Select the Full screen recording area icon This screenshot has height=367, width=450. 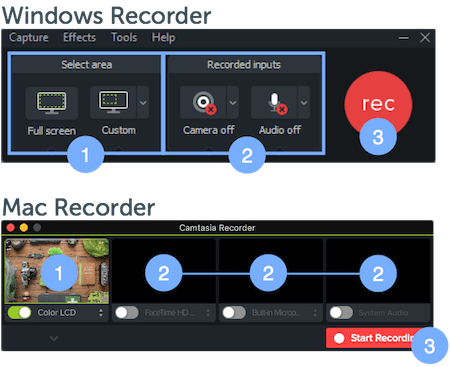pos(52,103)
